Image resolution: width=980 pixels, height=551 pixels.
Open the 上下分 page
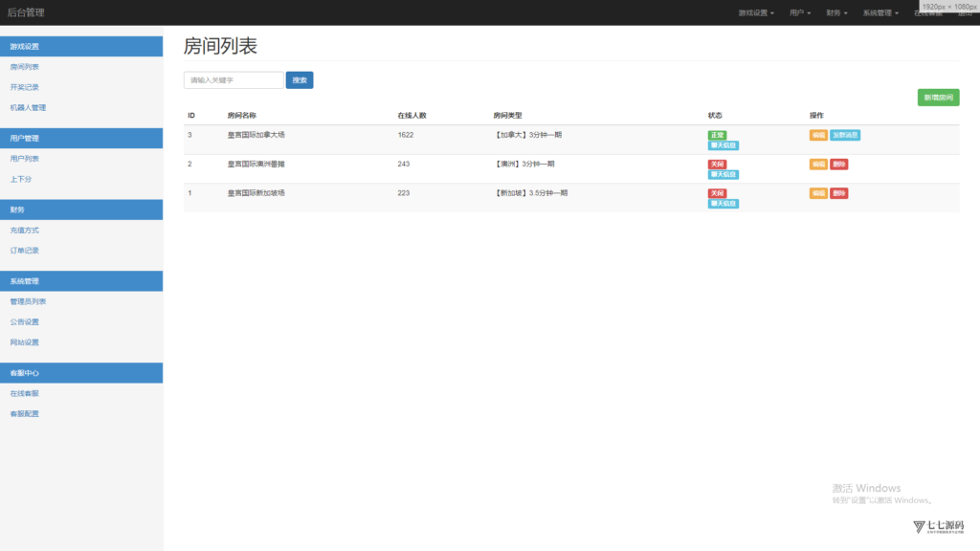[x=20, y=178]
